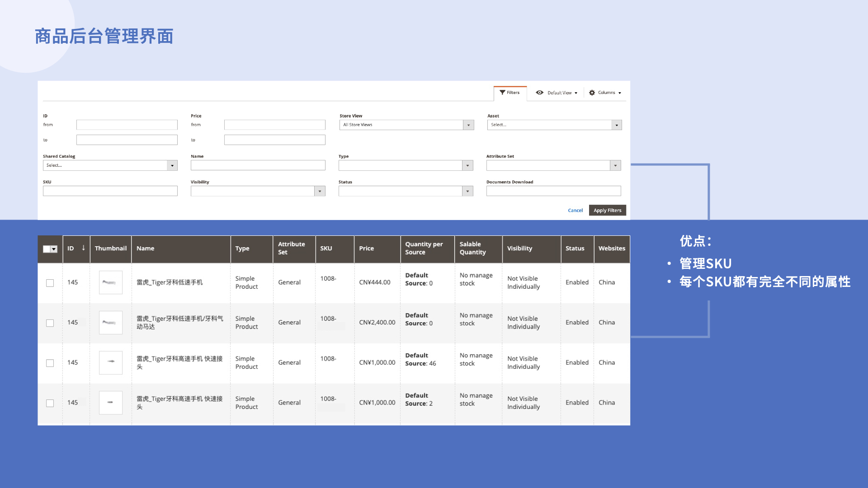Toggle the select-all checkbox in table header

(x=47, y=249)
